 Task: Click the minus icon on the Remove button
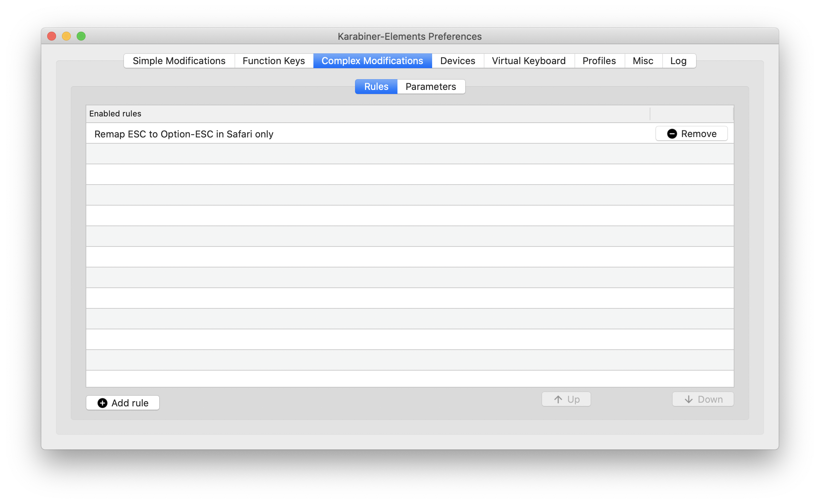coord(672,133)
